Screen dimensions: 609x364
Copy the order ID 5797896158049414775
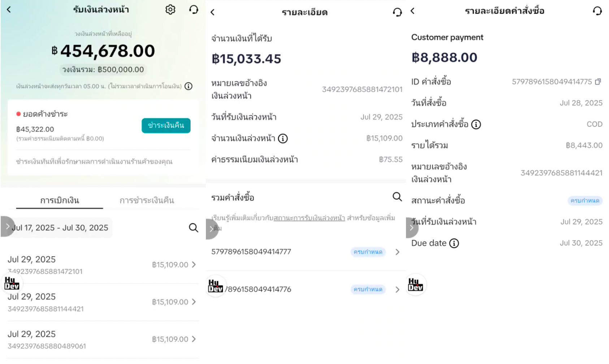(598, 82)
